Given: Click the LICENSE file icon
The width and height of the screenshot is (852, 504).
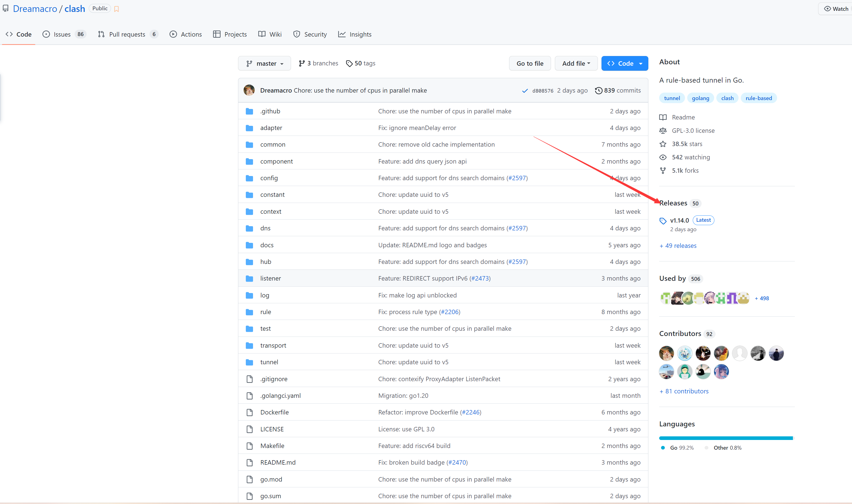Looking at the screenshot, I should pyautogui.click(x=249, y=429).
